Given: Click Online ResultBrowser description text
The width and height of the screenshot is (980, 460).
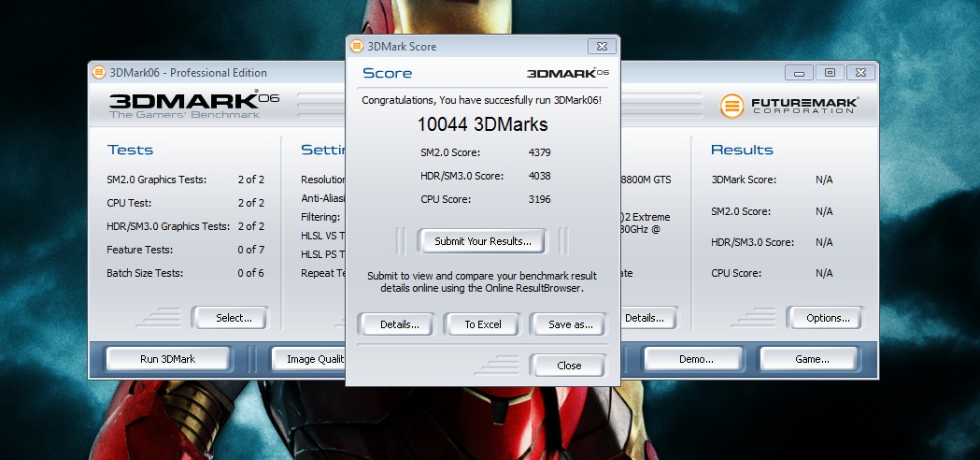Looking at the screenshot, I should coord(482,282).
